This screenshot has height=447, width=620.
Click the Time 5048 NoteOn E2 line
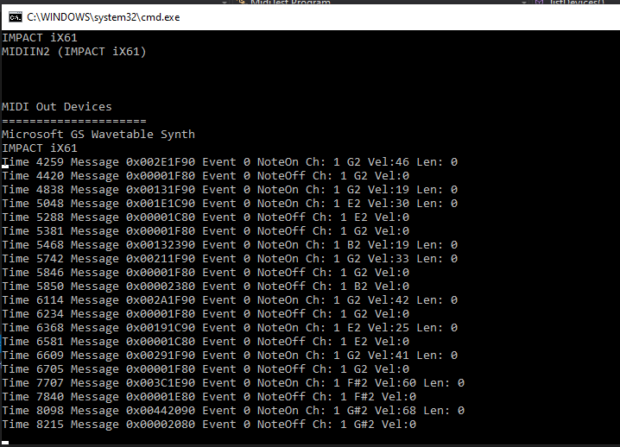[x=229, y=202]
